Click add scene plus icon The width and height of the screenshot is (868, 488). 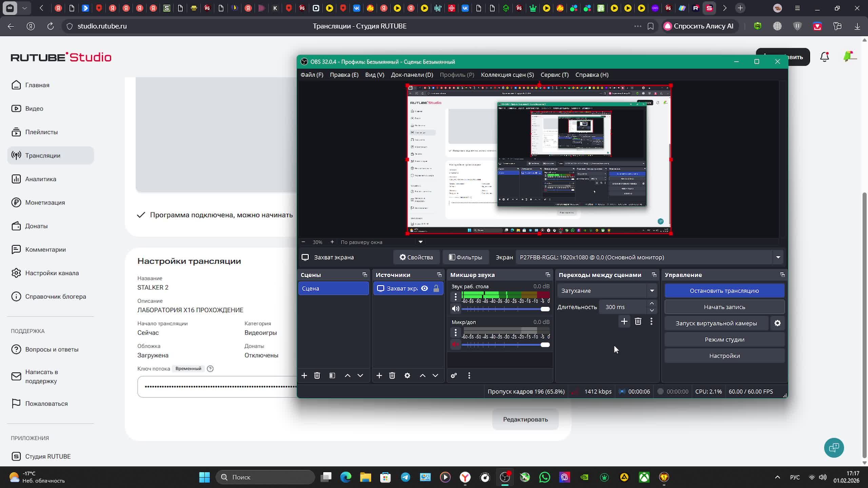[304, 375]
